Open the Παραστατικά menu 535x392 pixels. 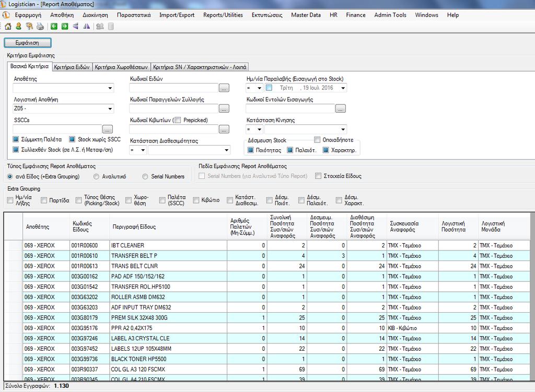click(134, 15)
